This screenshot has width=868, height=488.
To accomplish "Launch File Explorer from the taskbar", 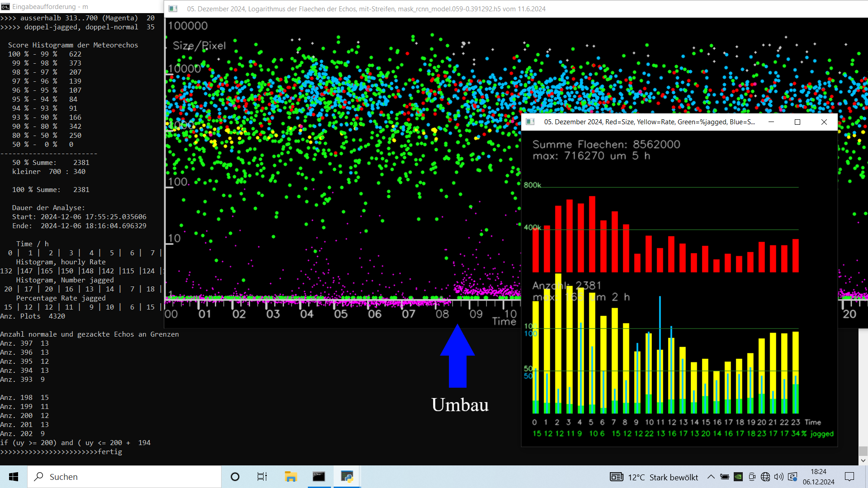I will 291,477.
